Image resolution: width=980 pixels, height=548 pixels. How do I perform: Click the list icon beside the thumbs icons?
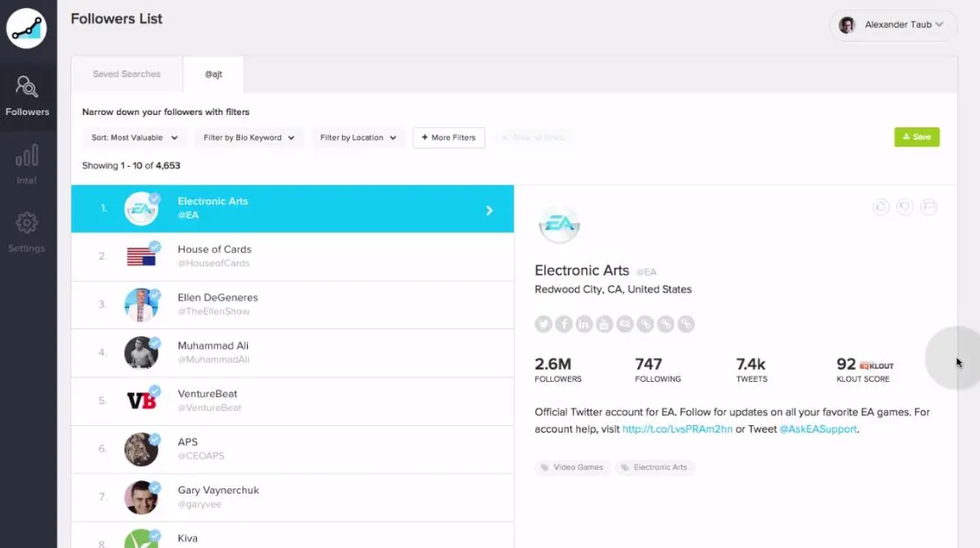click(928, 207)
